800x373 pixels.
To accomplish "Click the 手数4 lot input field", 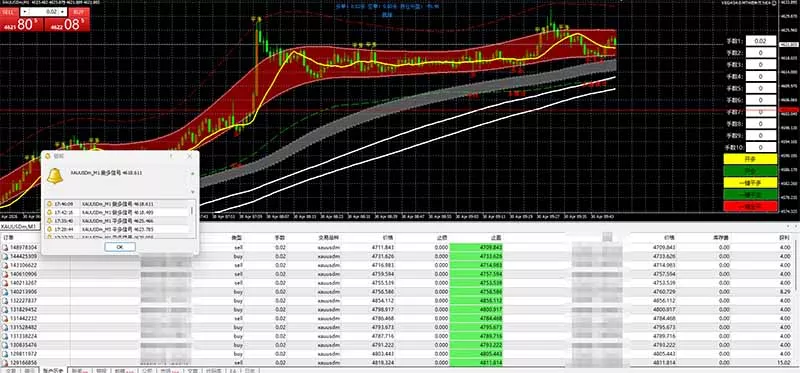I will tap(761, 77).
